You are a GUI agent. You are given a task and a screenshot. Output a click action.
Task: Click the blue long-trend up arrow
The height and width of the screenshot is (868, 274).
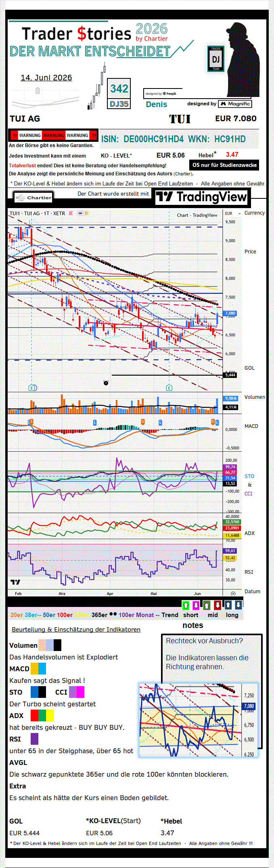(x=228, y=605)
